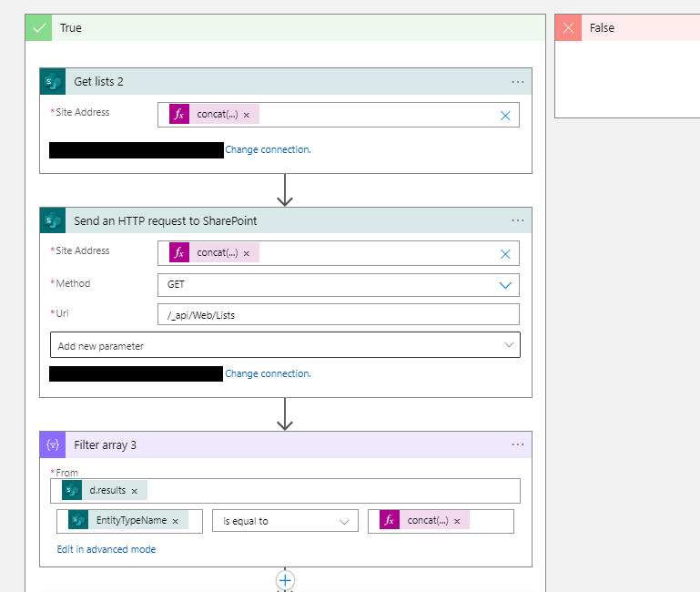700x592 pixels.
Task: Collapse the Get lists 2 action header
Action: point(286,82)
